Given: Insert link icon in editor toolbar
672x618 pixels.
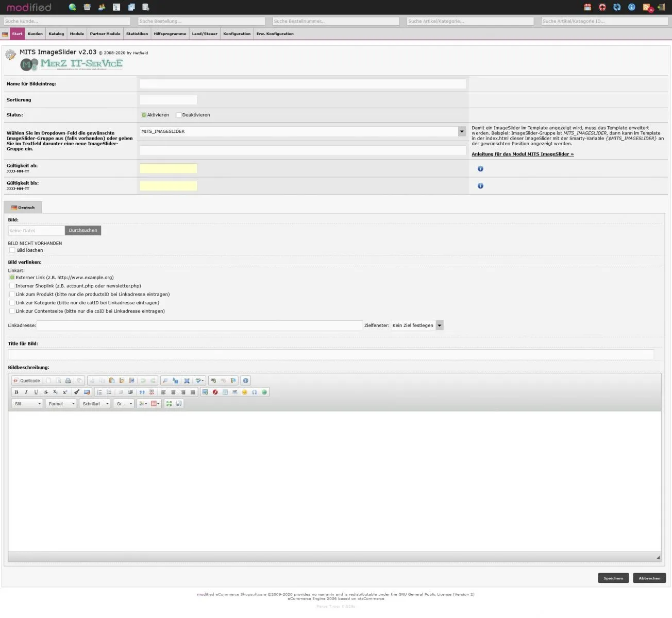Looking at the screenshot, I should pyautogui.click(x=213, y=381).
